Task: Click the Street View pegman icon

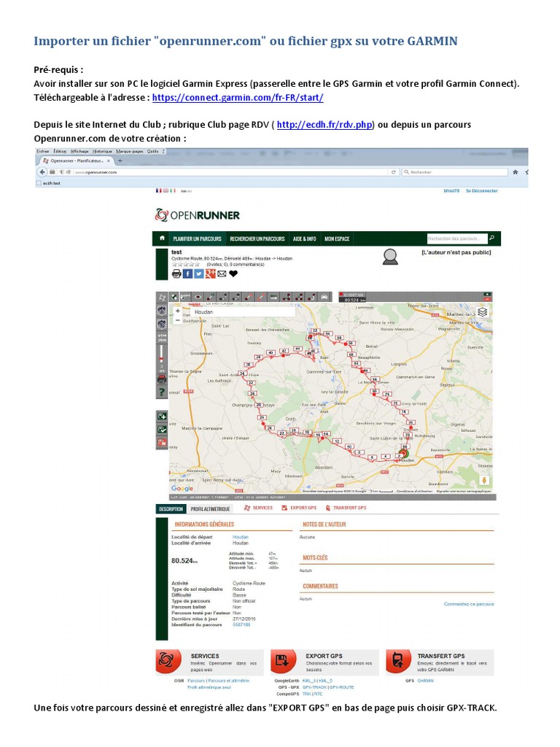Action: coord(484,480)
